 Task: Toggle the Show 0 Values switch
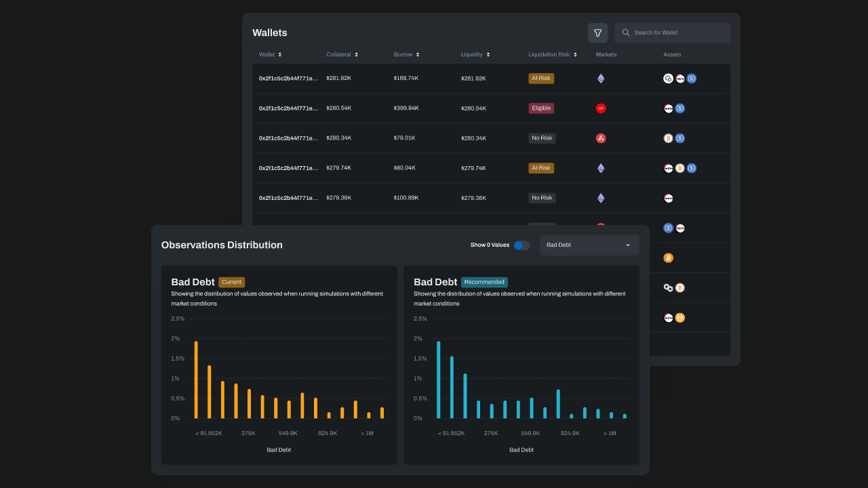521,245
